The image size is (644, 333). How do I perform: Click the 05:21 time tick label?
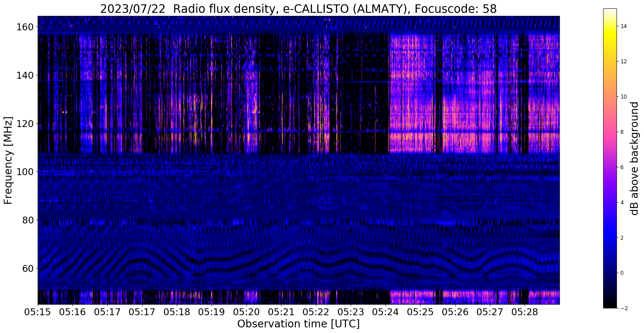coord(281,312)
